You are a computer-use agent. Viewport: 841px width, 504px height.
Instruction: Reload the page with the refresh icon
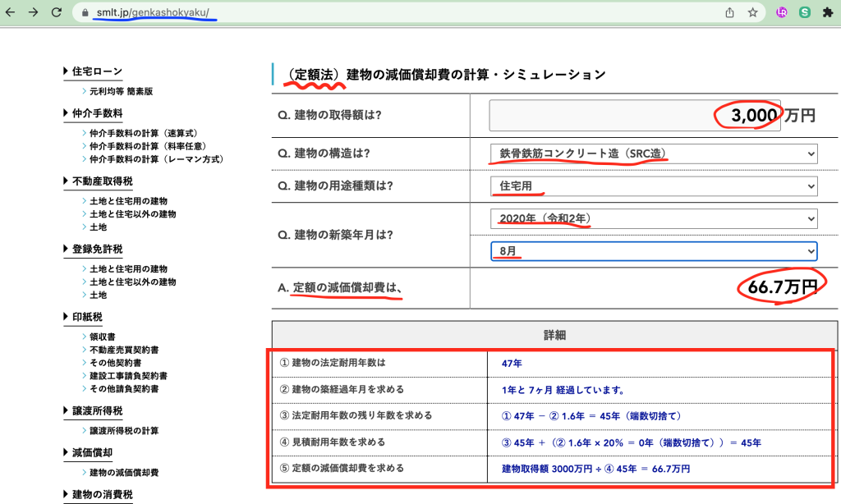[56, 12]
